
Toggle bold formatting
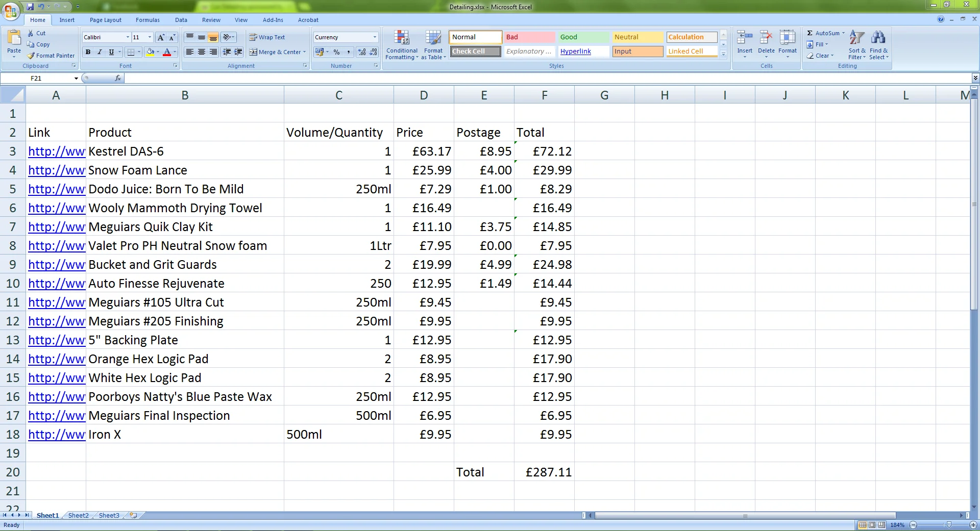tap(88, 52)
